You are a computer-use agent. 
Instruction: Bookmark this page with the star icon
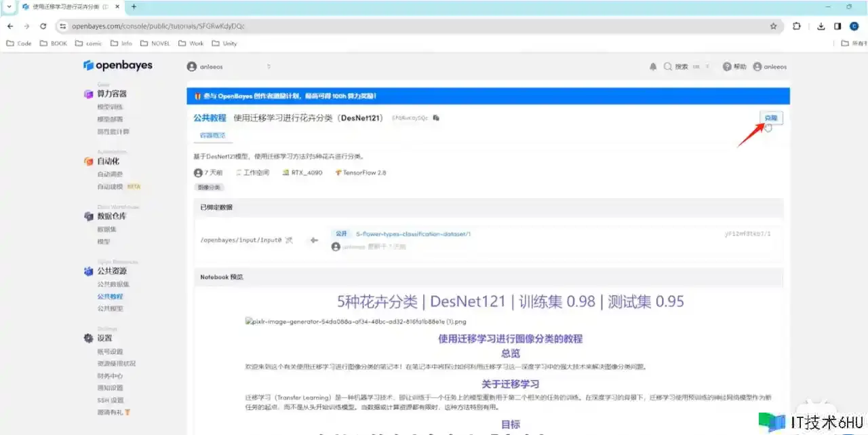773,26
